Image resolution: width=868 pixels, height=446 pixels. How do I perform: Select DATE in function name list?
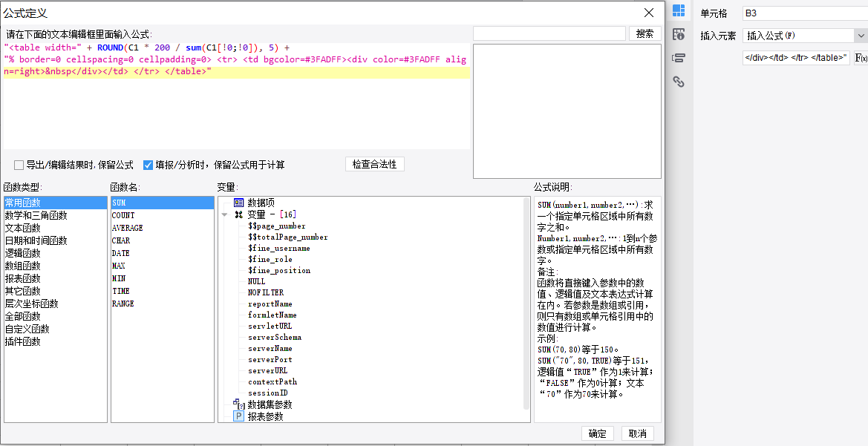pyautogui.click(x=163, y=254)
